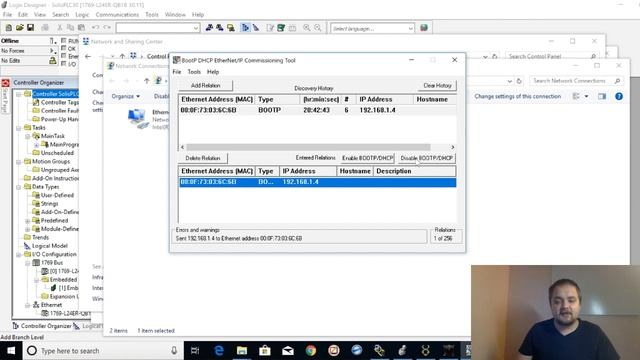
Task: Click the Paste icon in Logix toolbar
Action: click(82, 28)
